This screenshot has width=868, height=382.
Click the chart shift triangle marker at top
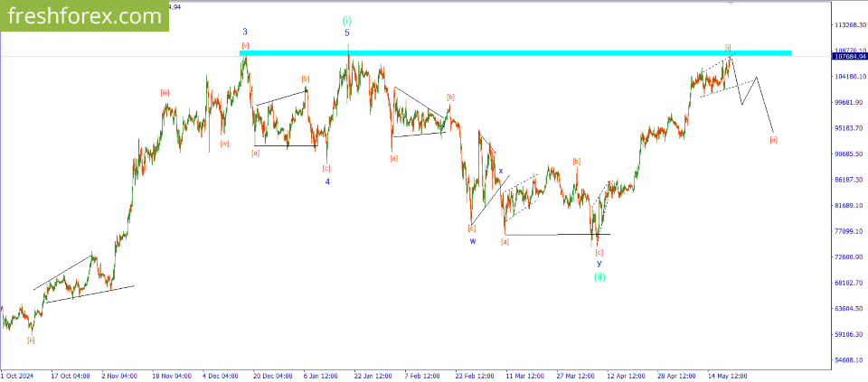tap(731, 2)
